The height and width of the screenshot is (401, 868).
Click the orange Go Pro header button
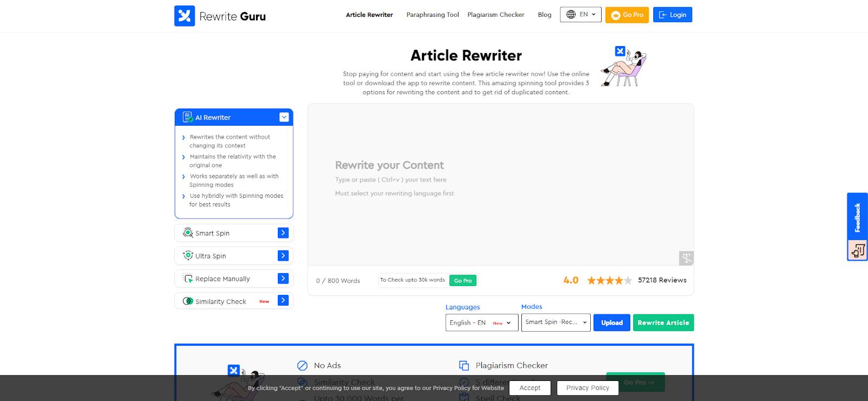[x=627, y=15]
